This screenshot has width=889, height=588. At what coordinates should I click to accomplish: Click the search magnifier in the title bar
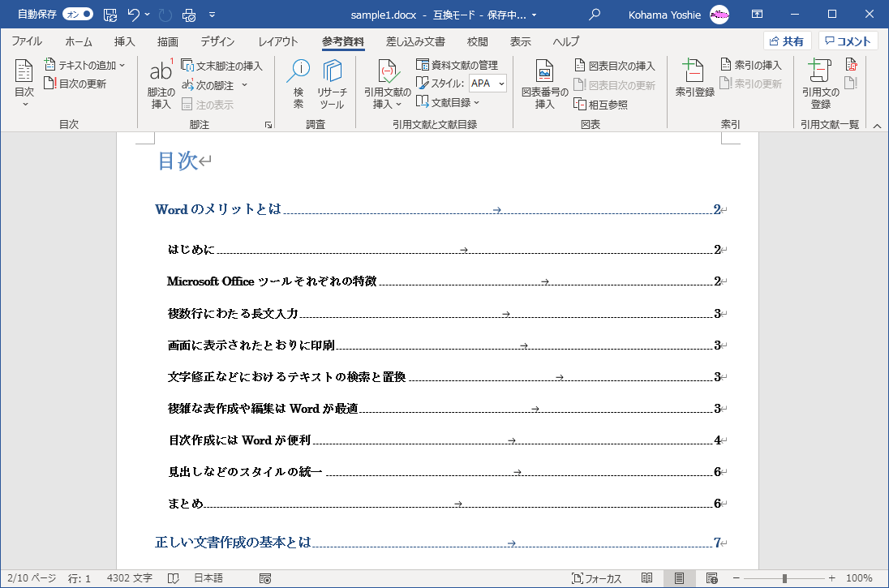595,15
